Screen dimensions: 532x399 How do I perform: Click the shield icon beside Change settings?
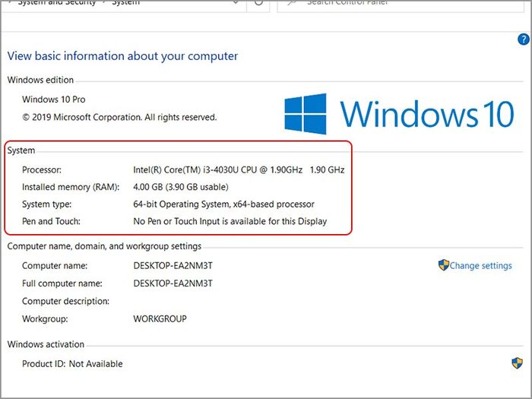pos(443,265)
